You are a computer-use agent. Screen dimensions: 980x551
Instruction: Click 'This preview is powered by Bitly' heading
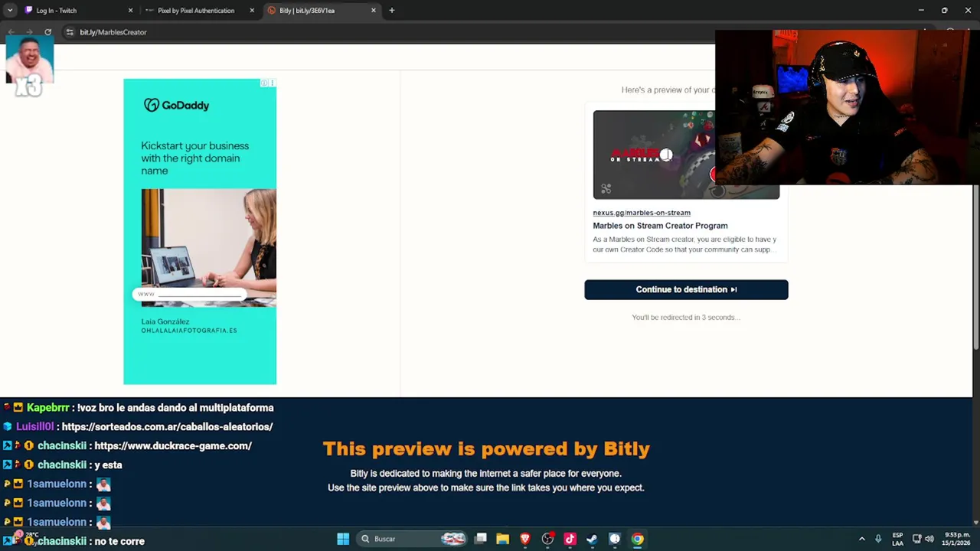click(486, 448)
